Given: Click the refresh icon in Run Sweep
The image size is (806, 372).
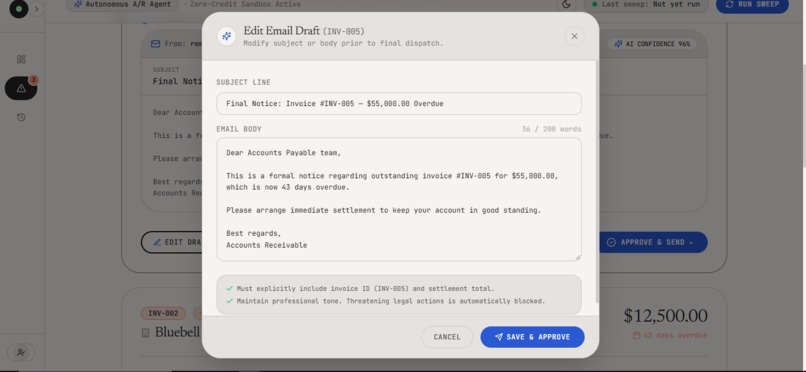Looking at the screenshot, I should 729,5.
